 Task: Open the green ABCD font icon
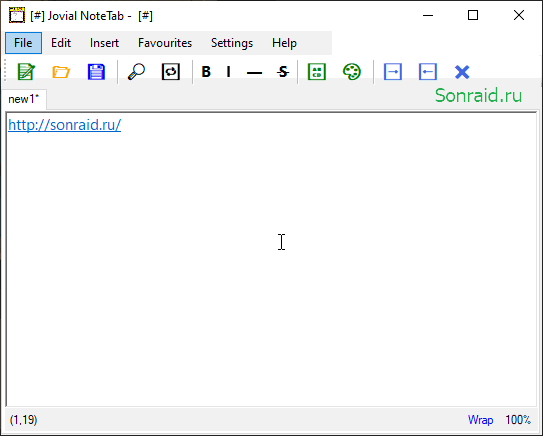[x=317, y=72]
